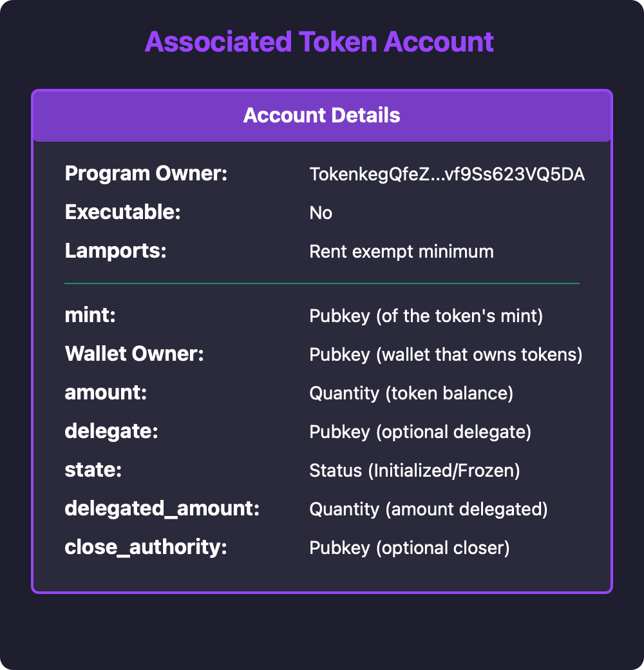Click the Account Details header
644x670 pixels.
pos(322,116)
